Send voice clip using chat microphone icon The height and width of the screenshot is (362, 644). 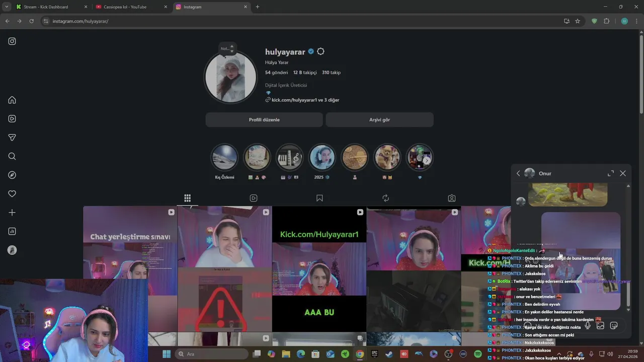pyautogui.click(x=587, y=325)
